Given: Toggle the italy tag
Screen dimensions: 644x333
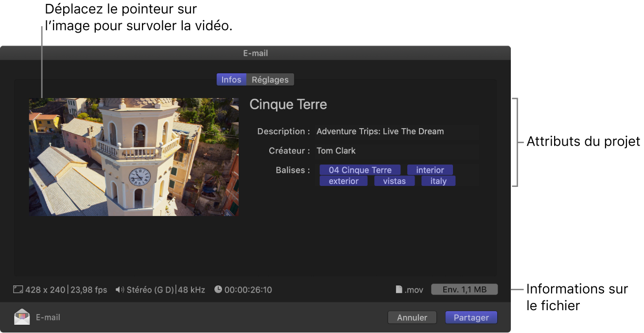Looking at the screenshot, I should tap(438, 181).
